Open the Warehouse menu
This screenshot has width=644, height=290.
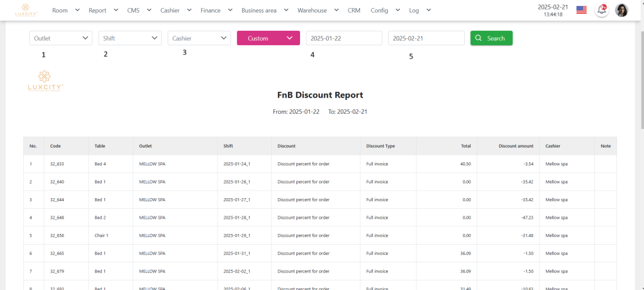click(x=318, y=10)
